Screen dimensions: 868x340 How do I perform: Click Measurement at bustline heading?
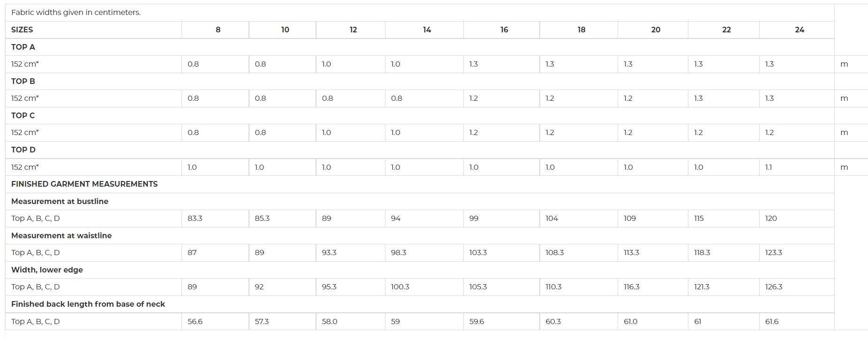pos(60,201)
